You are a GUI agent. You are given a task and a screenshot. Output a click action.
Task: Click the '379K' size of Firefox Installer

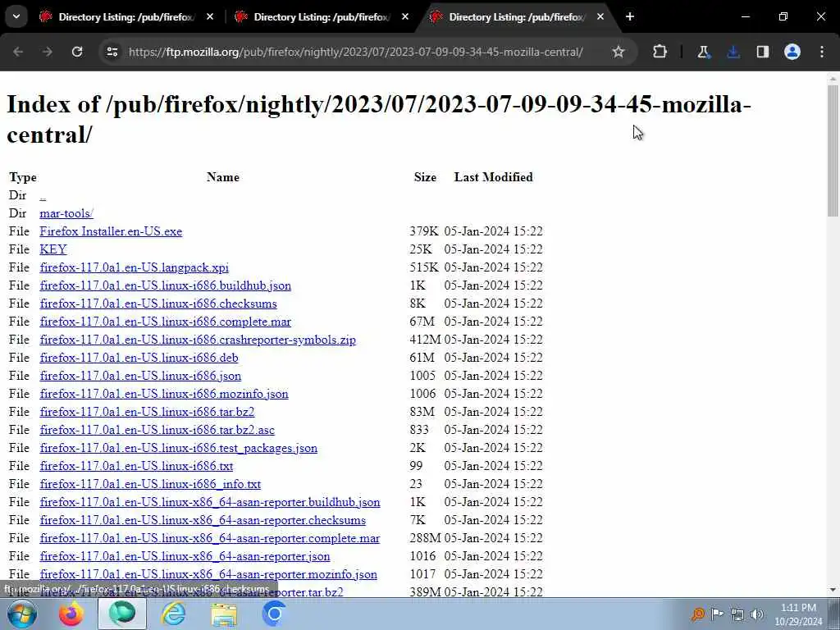coord(424,231)
